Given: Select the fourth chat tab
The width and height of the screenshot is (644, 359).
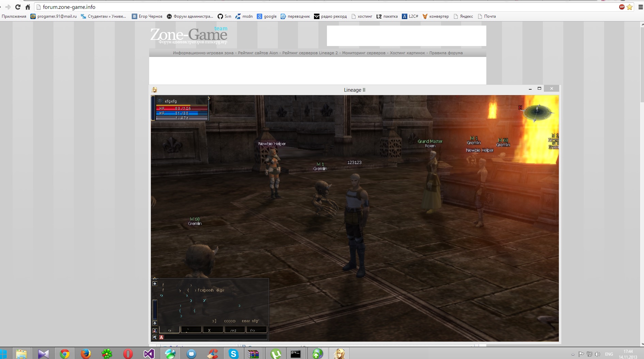Looking at the screenshot, I should [x=234, y=330].
